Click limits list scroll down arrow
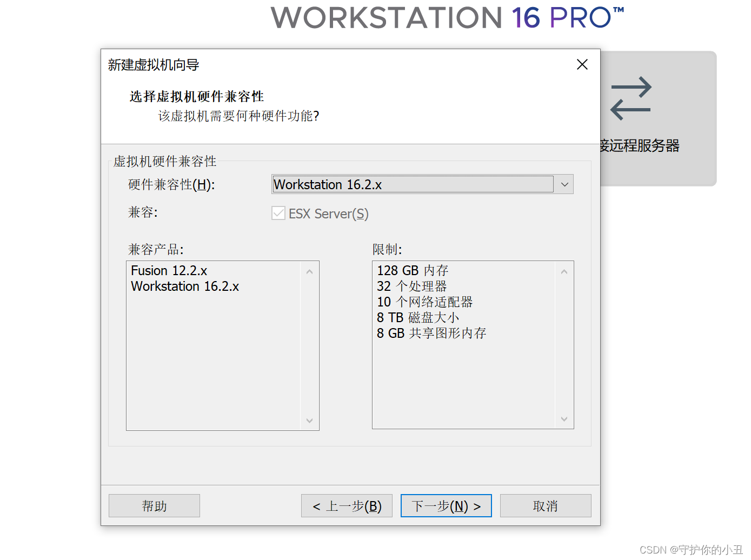Image resolution: width=751 pixels, height=560 pixels. point(564,419)
